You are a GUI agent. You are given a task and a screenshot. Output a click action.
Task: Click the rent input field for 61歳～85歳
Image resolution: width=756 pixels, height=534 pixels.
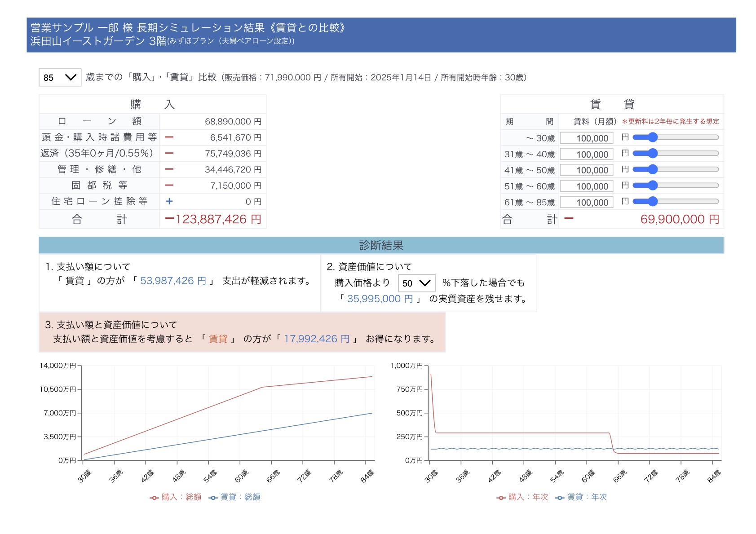pos(586,202)
